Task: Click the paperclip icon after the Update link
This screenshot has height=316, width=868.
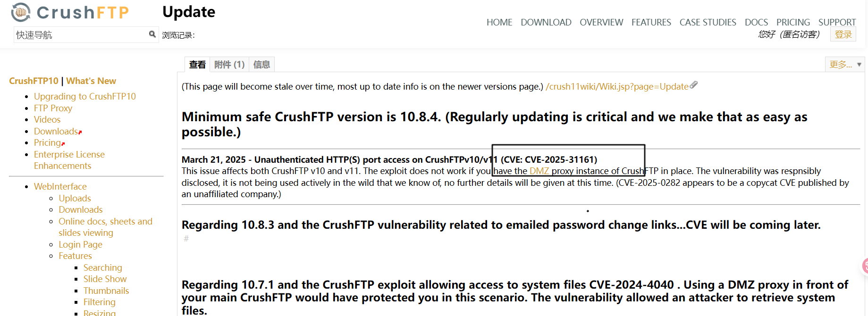Action: (x=693, y=85)
